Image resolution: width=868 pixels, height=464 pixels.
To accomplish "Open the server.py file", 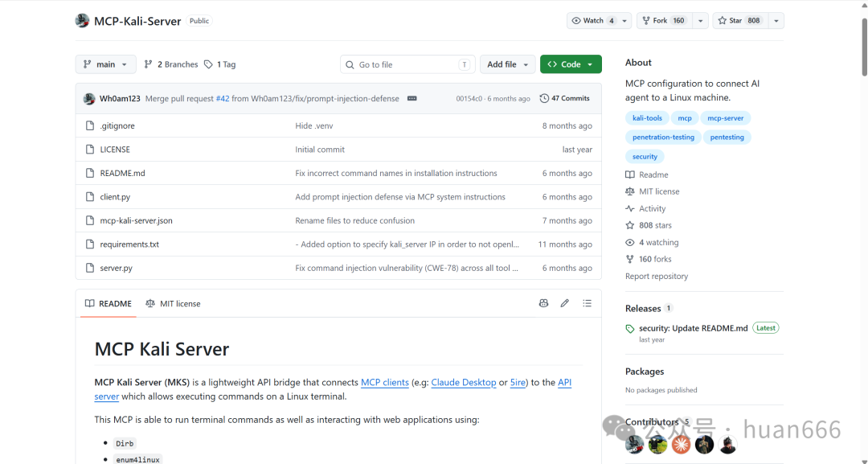I will (x=117, y=268).
